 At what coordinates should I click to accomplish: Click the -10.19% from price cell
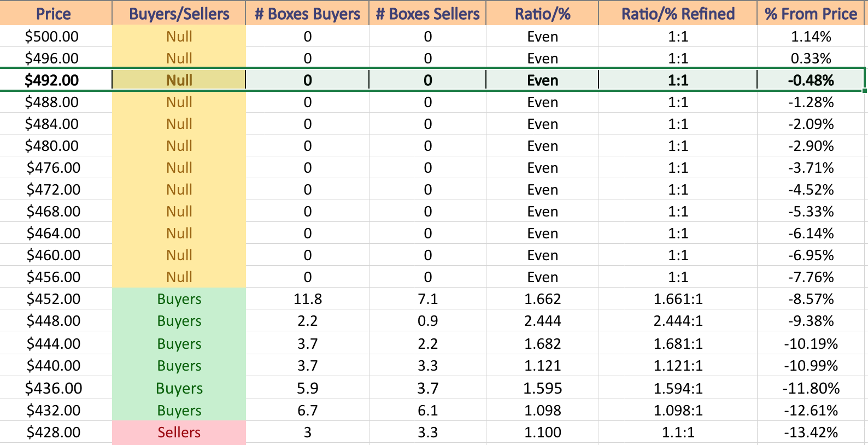811,343
